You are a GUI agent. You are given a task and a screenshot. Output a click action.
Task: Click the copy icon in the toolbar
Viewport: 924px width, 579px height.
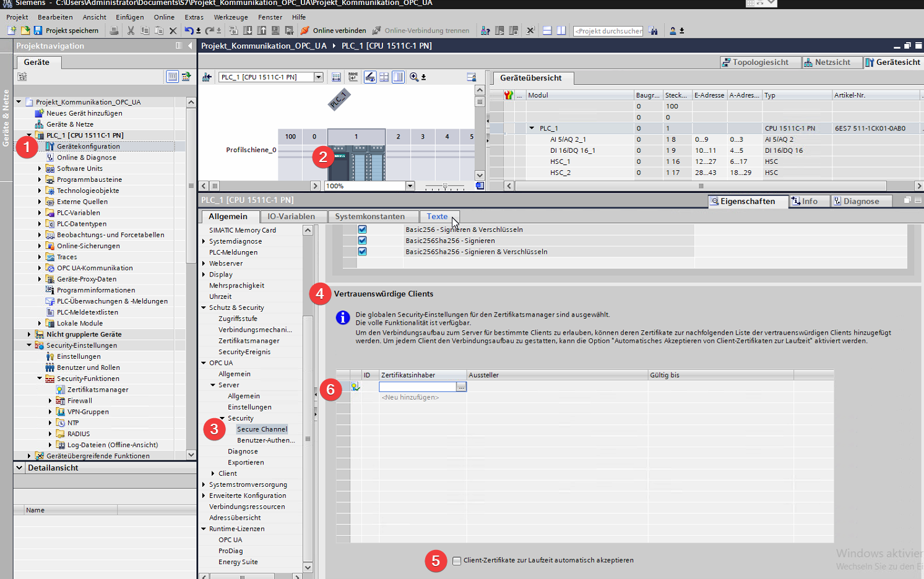[x=145, y=30]
